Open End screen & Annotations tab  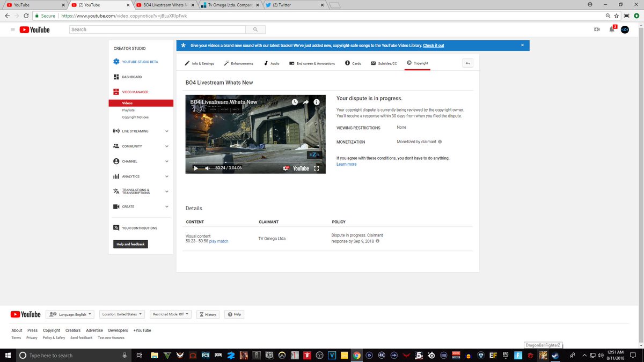pyautogui.click(x=312, y=63)
